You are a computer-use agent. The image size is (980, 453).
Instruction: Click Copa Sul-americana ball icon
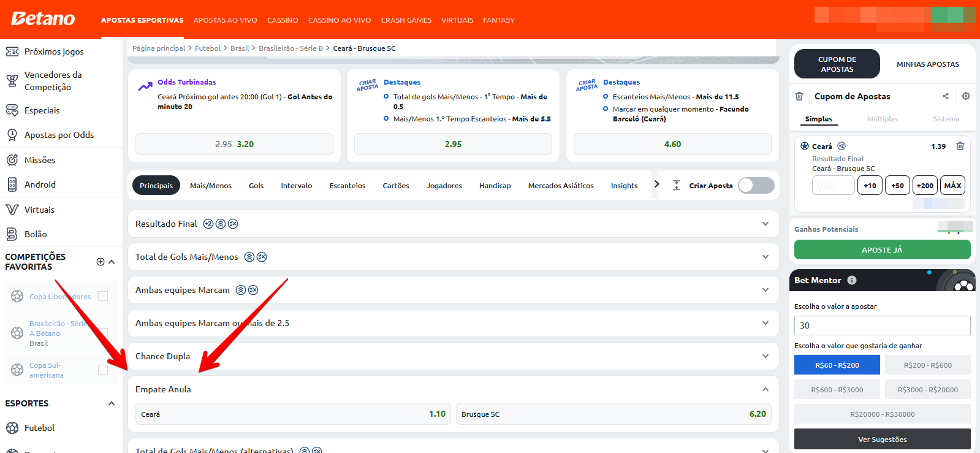(x=17, y=370)
